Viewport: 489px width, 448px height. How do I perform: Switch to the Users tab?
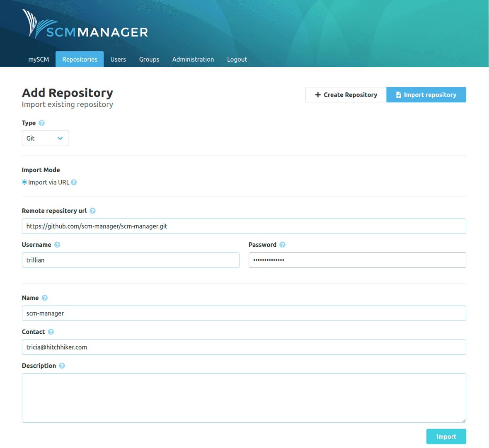118,59
